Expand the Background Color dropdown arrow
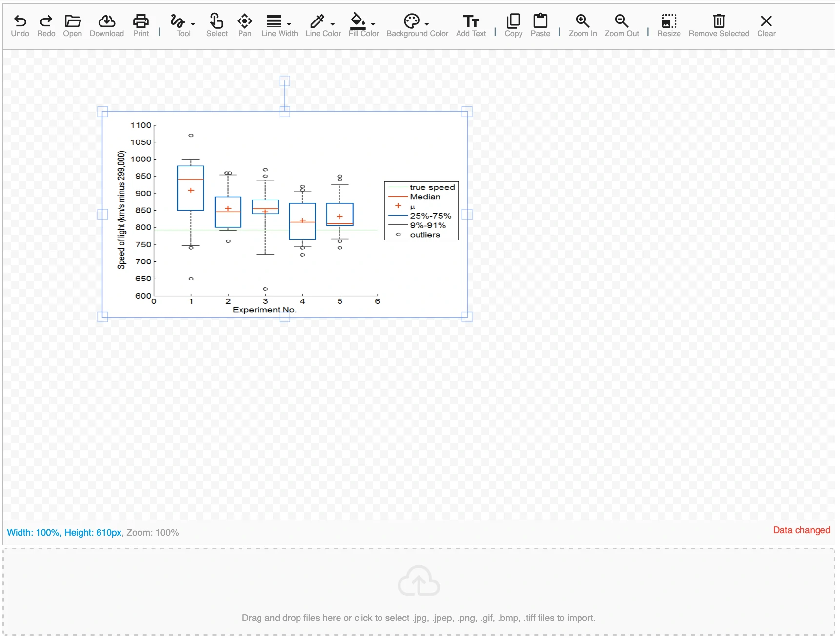This screenshot has width=840, height=640. 427,24
